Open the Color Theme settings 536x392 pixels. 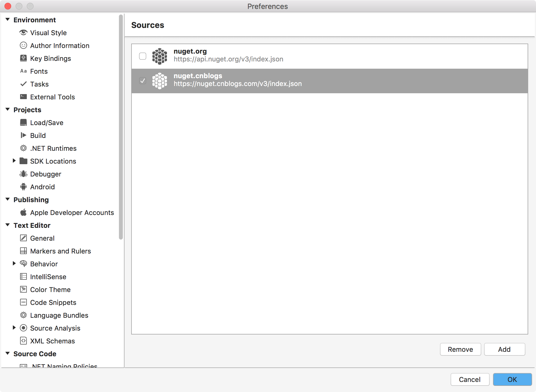[50, 290]
